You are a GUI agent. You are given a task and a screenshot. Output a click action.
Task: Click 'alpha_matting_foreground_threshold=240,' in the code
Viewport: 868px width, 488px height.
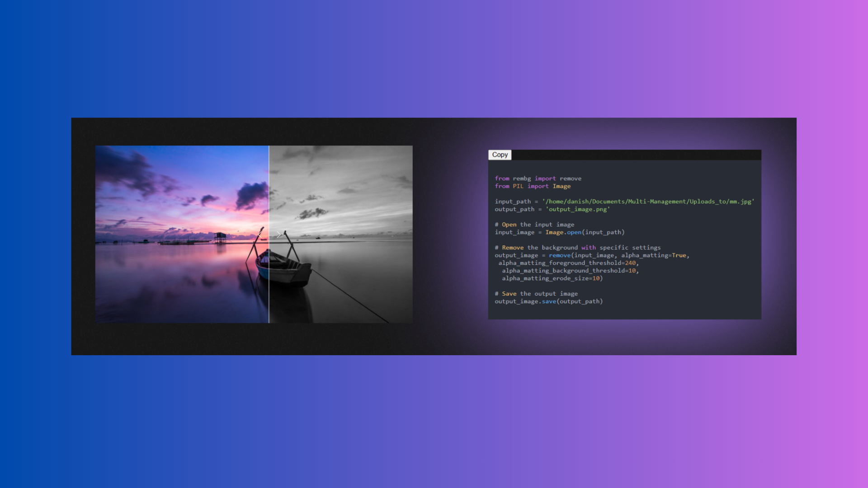click(568, 263)
